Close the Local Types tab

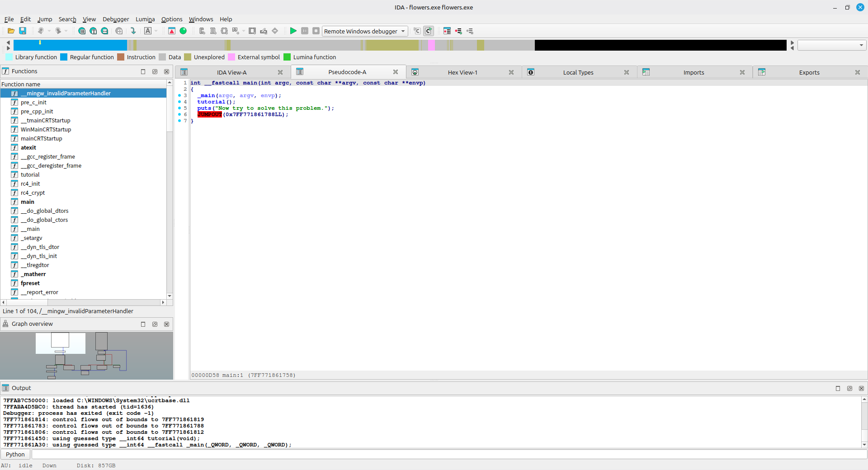pyautogui.click(x=627, y=72)
